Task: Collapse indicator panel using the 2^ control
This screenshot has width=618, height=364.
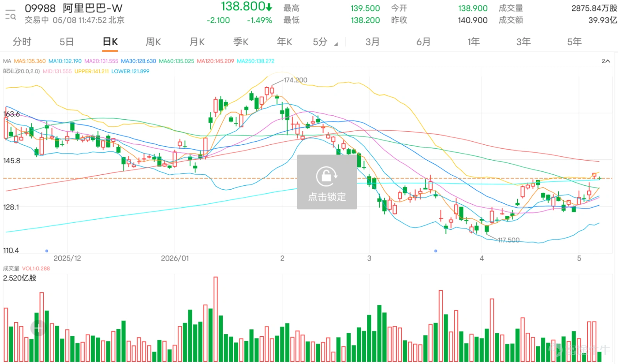Action: click(x=606, y=61)
